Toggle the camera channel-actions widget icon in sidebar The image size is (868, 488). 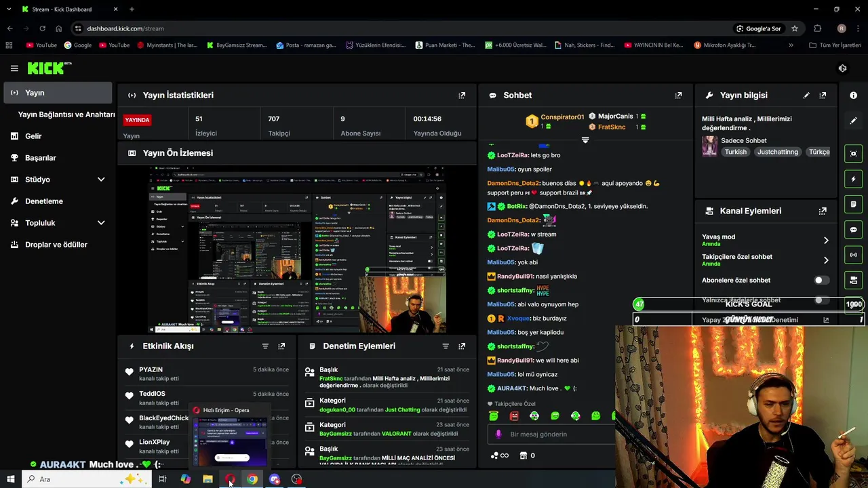tap(854, 280)
